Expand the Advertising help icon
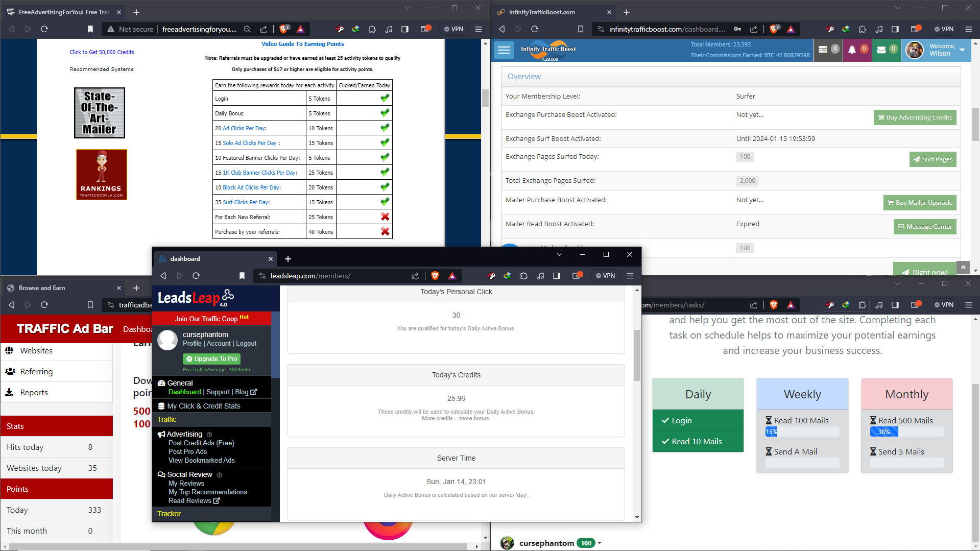980x551 pixels. (x=209, y=435)
